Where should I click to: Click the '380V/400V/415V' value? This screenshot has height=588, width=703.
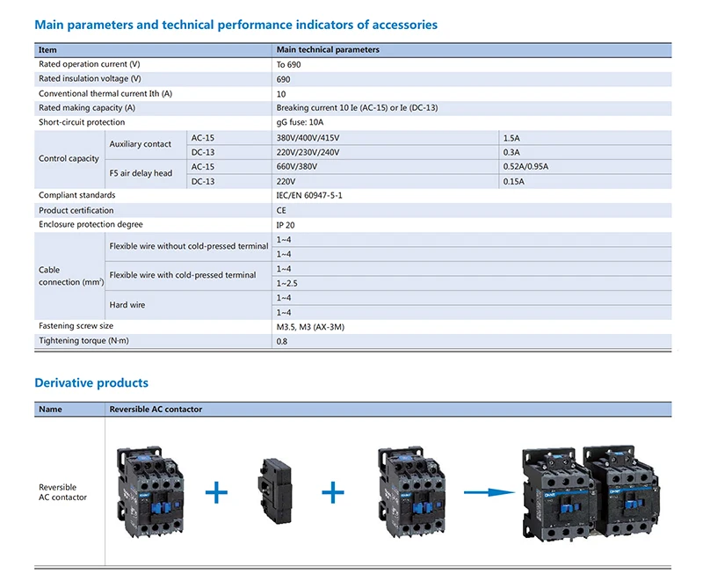point(308,138)
